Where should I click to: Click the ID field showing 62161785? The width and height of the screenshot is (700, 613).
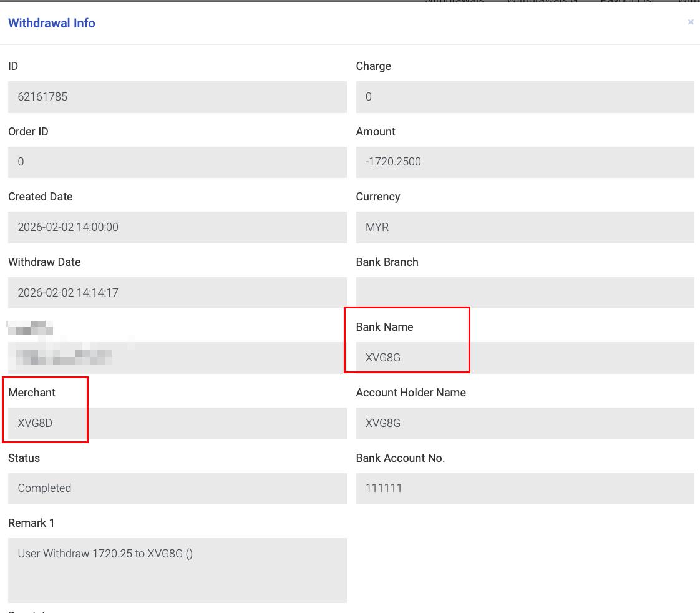tap(177, 97)
